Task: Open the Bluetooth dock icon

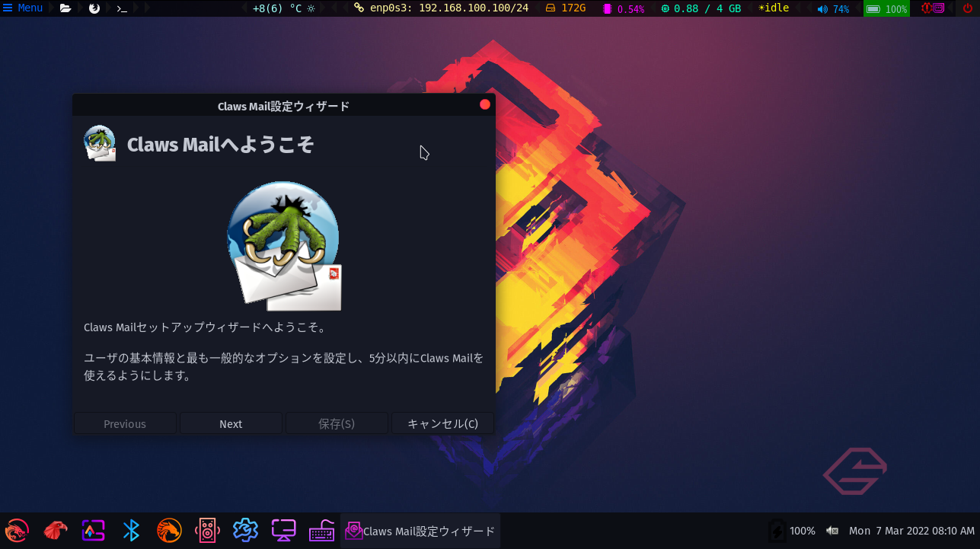Action: [131, 530]
